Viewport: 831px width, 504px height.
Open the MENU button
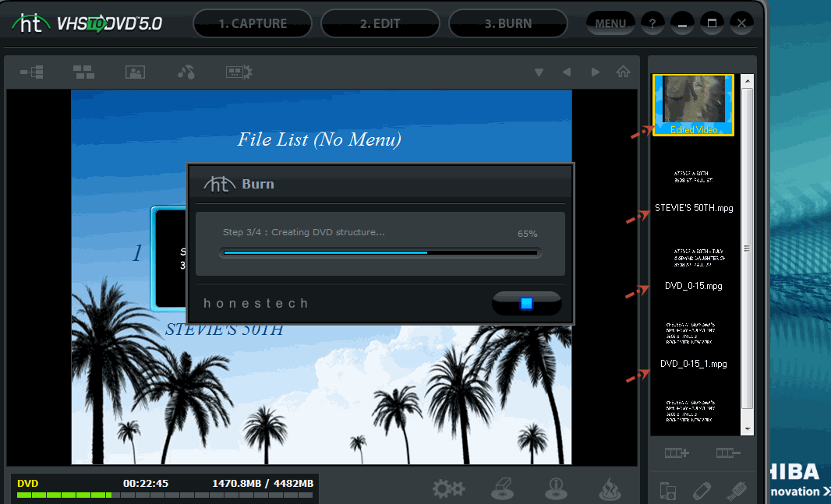pos(610,24)
